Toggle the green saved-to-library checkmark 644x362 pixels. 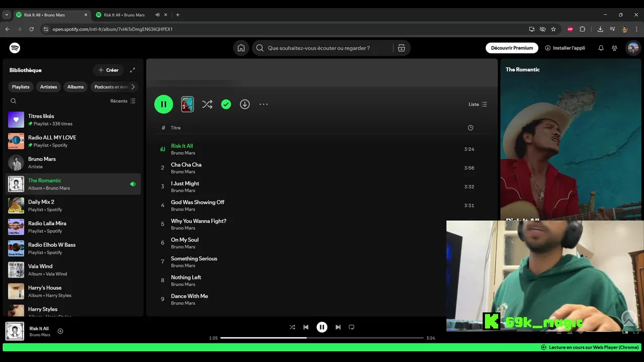pyautogui.click(x=226, y=104)
